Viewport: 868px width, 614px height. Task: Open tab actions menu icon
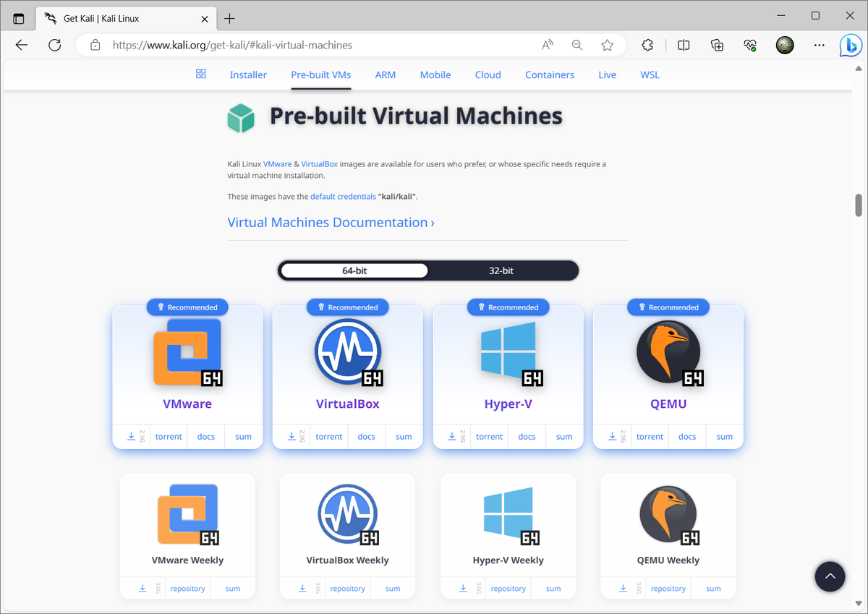pos(19,18)
